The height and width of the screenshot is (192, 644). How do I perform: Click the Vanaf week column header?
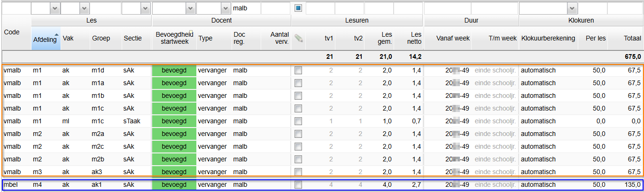point(453,39)
